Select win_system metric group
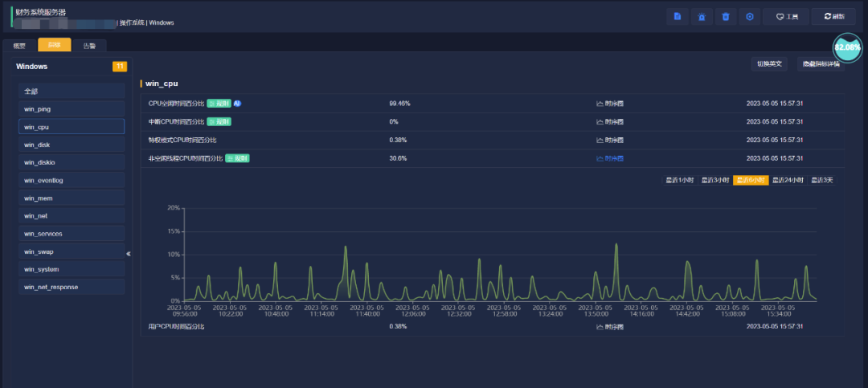 click(72, 269)
